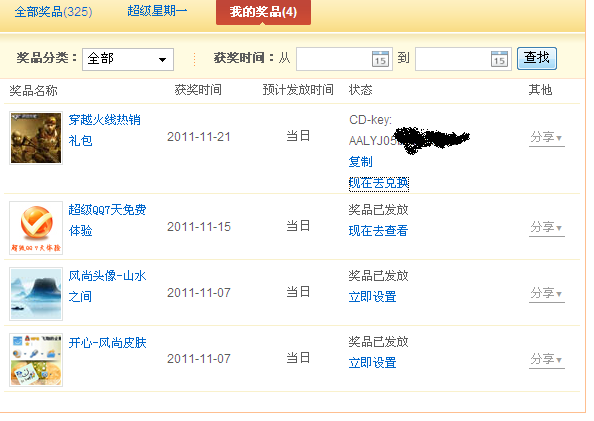This screenshot has height=421, width=594.
Task: Click 立即设置 for 山水之间 avatar
Action: pyautogui.click(x=372, y=296)
